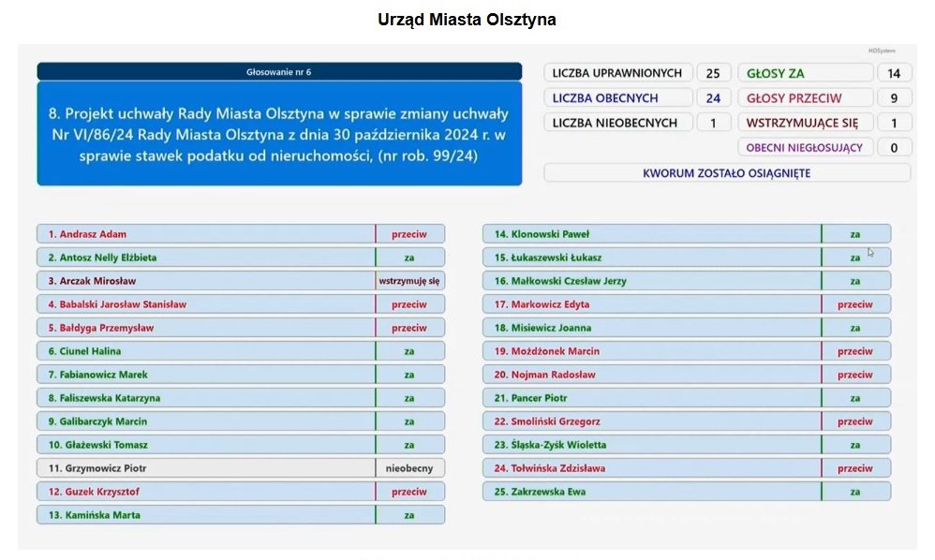Click the row for Zakrzewska Ewa
The image size is (935, 560).
tap(687, 492)
